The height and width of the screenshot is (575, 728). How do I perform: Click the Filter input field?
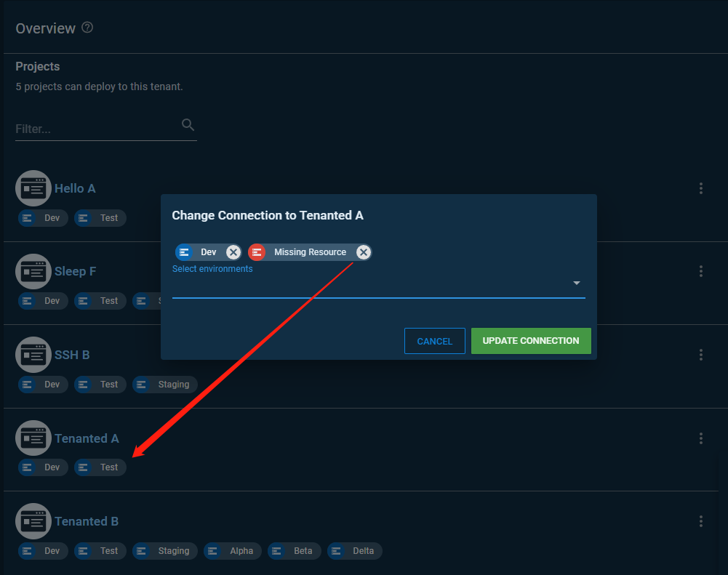87,129
